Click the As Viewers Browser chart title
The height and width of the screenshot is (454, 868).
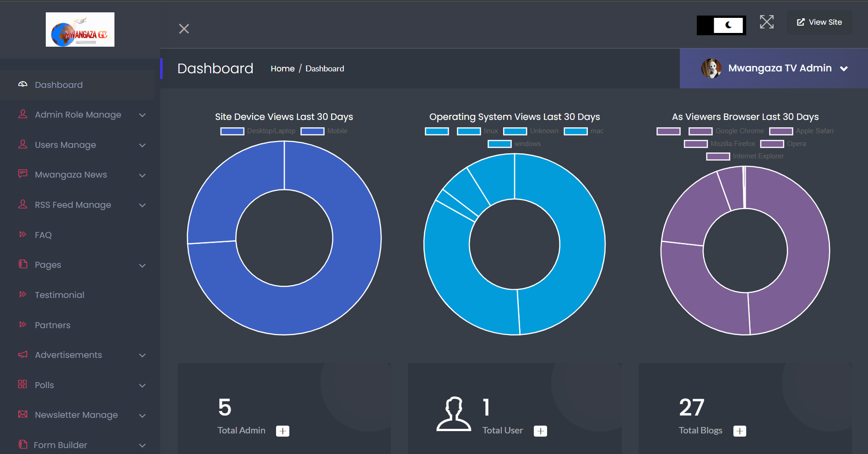745,117
